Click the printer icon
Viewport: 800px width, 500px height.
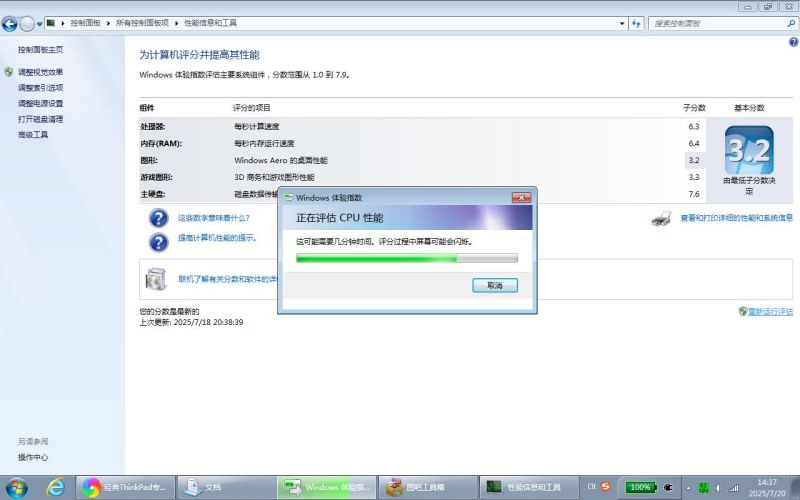coord(661,218)
